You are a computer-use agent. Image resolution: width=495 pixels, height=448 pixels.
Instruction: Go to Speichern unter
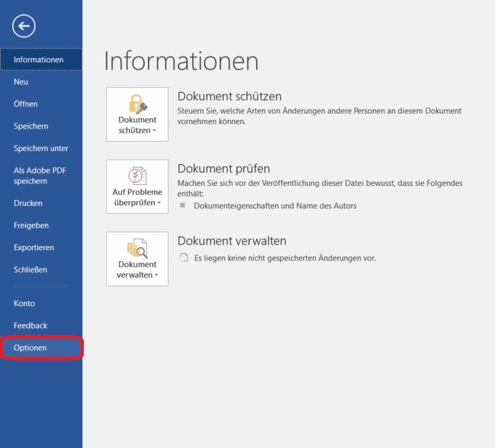(41, 148)
